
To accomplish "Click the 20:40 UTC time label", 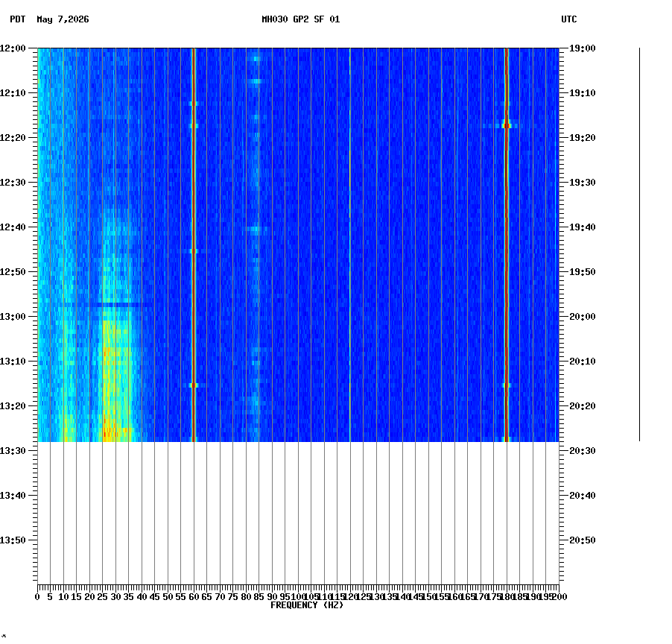I will (x=583, y=496).
